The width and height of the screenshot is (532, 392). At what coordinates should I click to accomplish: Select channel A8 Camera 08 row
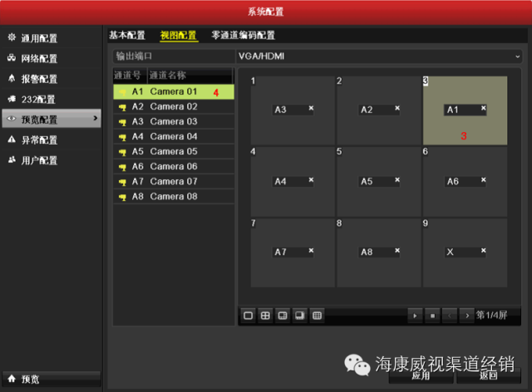click(x=174, y=196)
